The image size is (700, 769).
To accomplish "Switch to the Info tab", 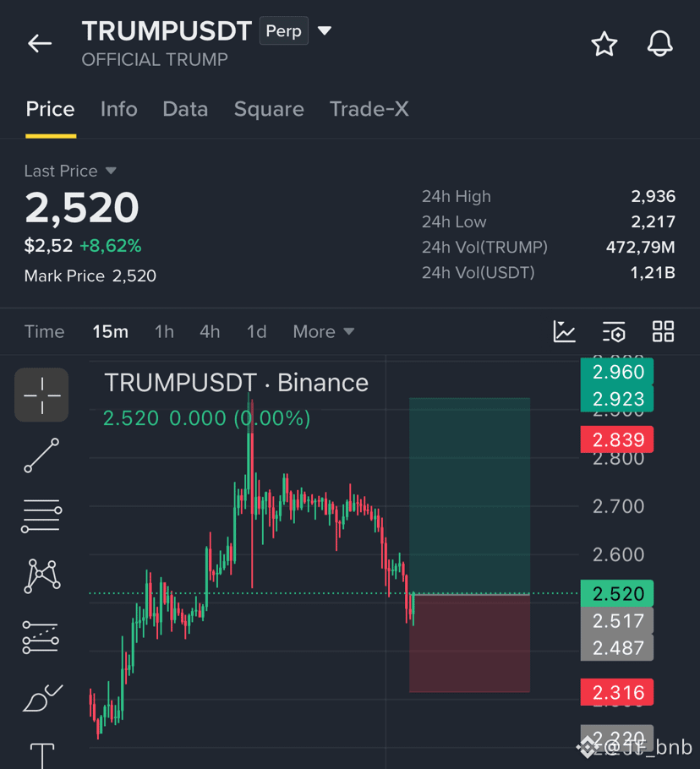I will pos(118,109).
